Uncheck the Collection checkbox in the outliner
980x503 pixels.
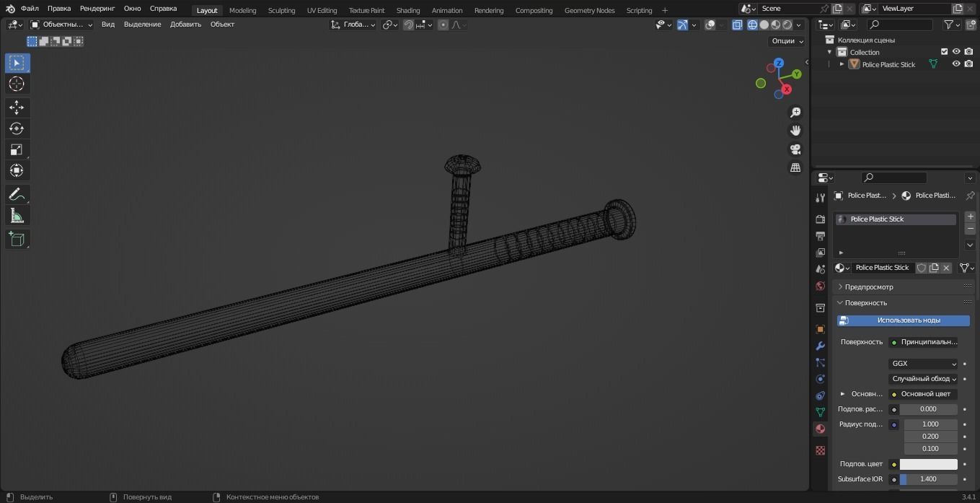click(x=945, y=51)
